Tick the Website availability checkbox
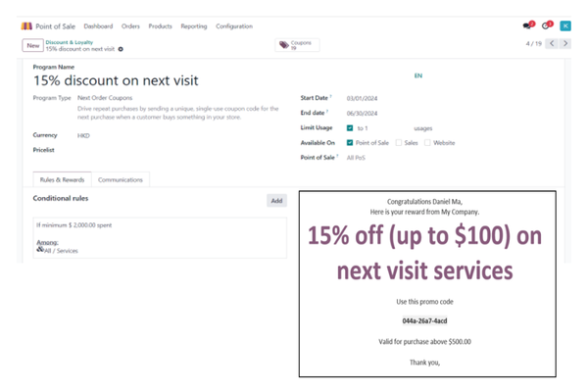588x392 pixels. [x=427, y=143]
